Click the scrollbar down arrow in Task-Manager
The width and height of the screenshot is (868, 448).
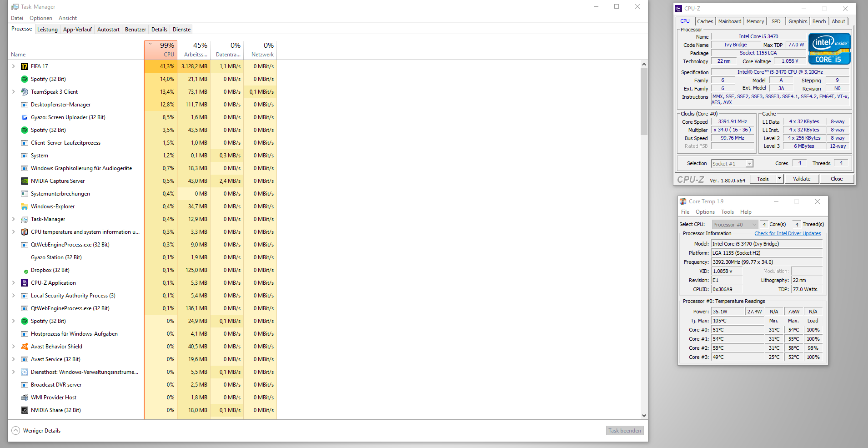click(644, 415)
